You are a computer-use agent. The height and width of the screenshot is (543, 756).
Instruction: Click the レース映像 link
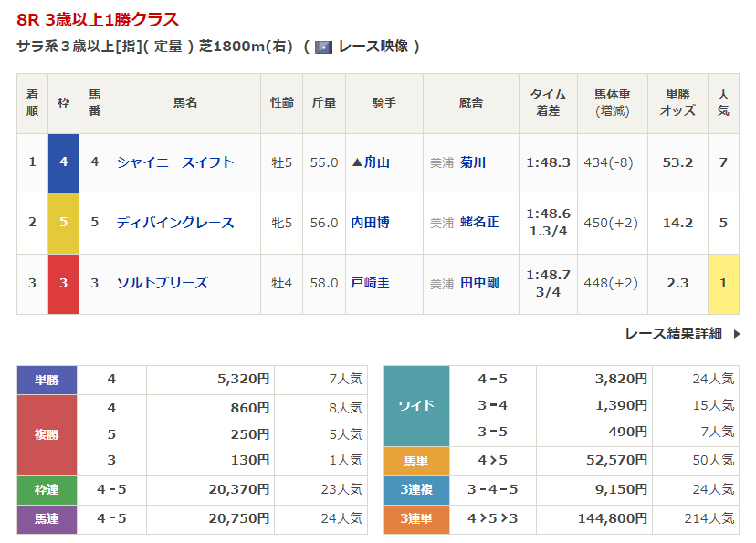pyautogui.click(x=373, y=47)
